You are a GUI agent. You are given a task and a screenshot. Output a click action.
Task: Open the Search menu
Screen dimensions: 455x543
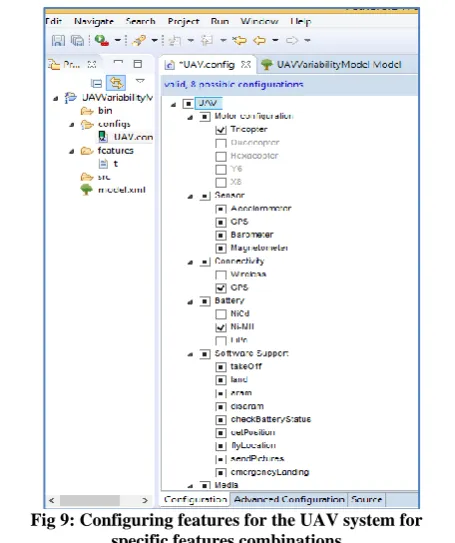point(140,21)
